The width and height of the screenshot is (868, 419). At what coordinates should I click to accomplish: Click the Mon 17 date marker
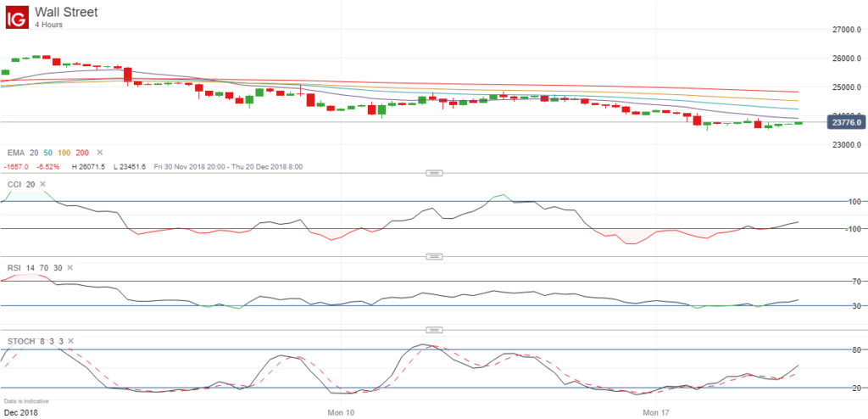tap(655, 412)
